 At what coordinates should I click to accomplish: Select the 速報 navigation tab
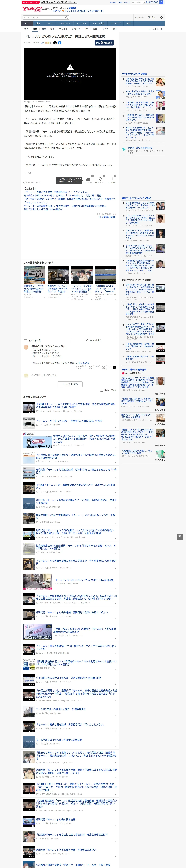[x=38, y=24]
